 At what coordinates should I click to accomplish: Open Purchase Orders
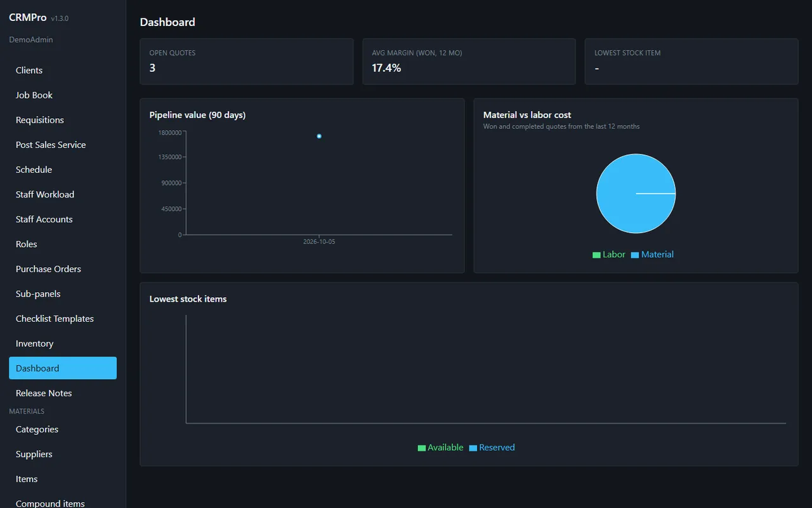click(x=63, y=269)
